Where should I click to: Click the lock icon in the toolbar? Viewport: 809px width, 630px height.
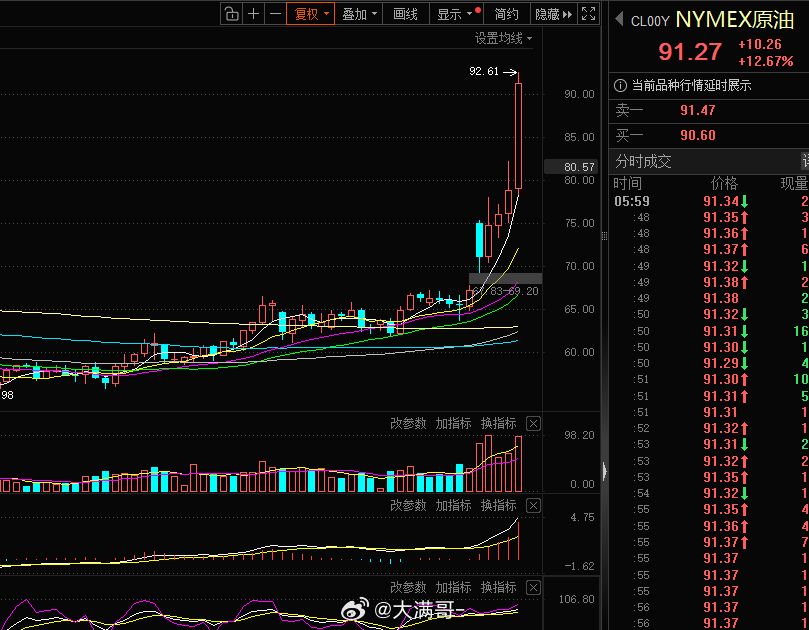[x=232, y=13]
